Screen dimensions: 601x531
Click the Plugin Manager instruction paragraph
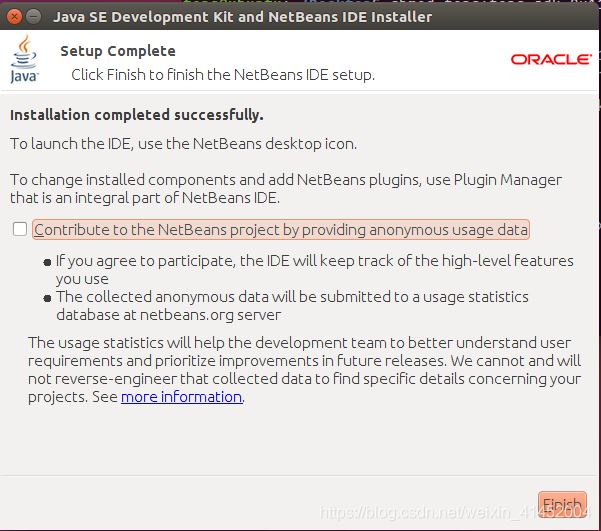coord(286,188)
